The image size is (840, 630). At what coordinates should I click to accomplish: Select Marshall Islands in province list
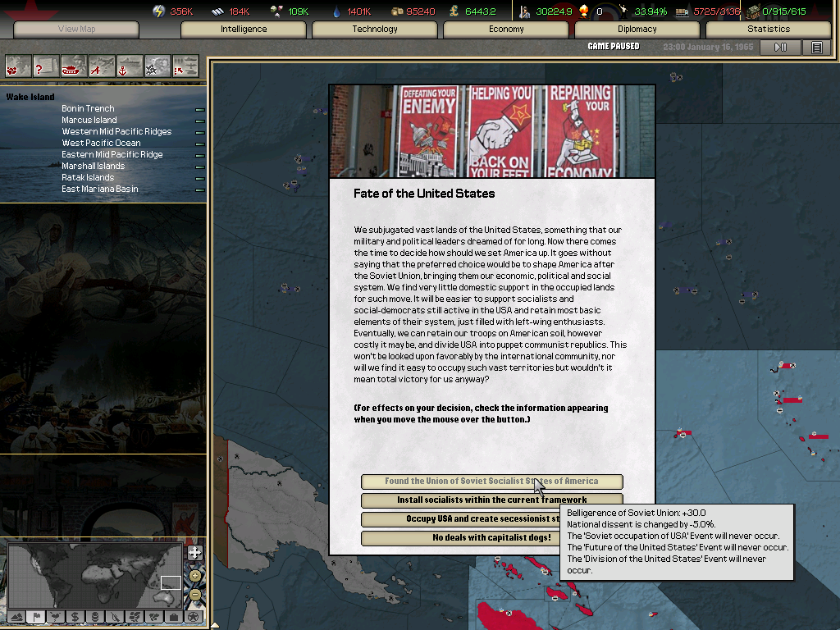93,166
